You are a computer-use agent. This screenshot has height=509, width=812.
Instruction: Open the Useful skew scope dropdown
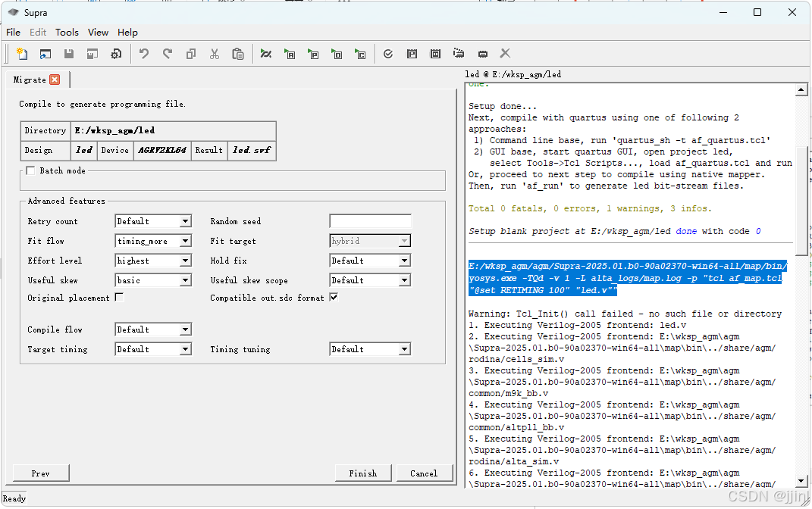370,279
